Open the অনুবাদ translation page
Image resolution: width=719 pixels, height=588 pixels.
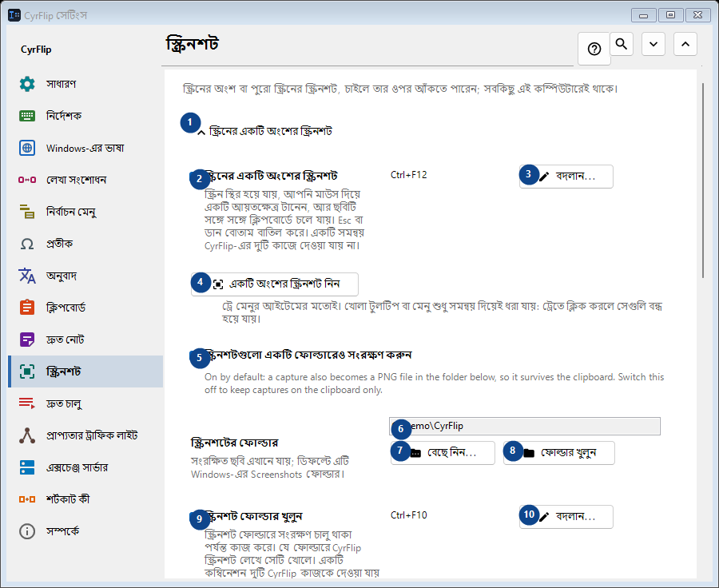[x=85, y=276]
